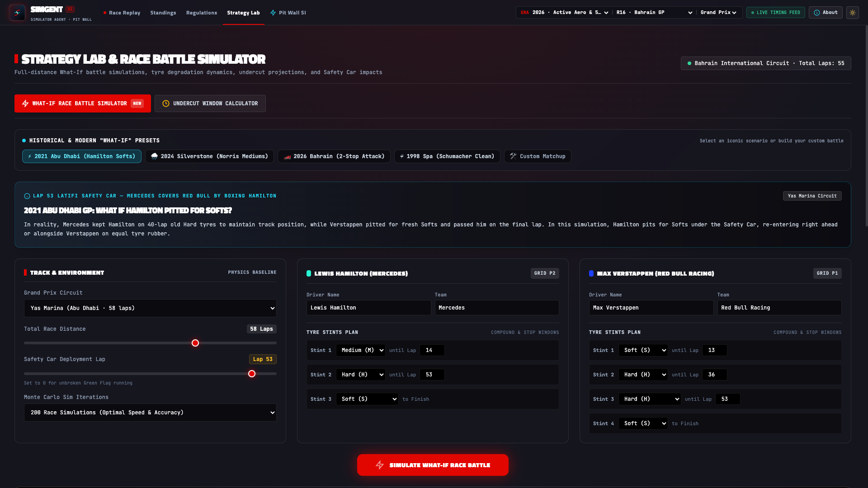Viewport: 868px width, 488px height.
Task: Click the clock icon on Undercut Window Calculator
Action: [166, 103]
